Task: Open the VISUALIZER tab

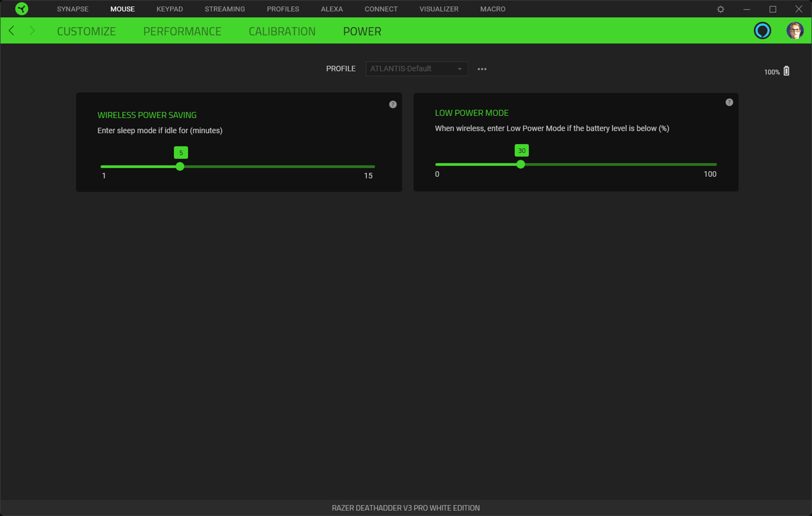Action: click(x=439, y=9)
